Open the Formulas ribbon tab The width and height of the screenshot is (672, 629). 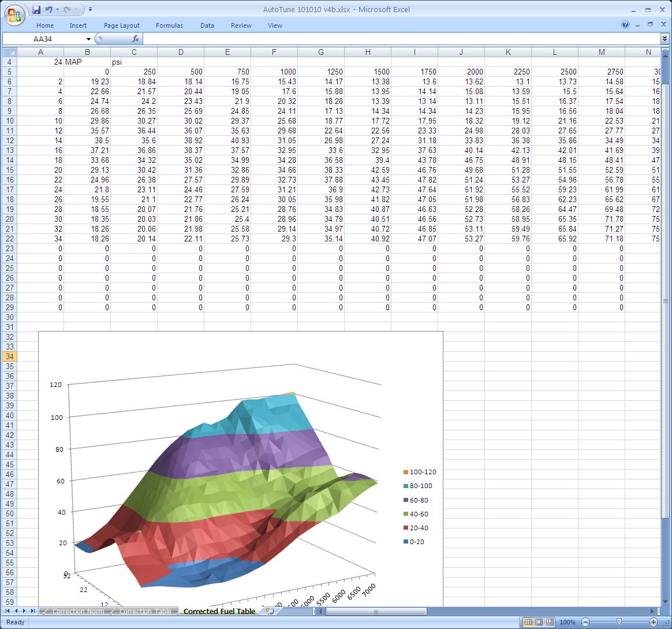(169, 25)
